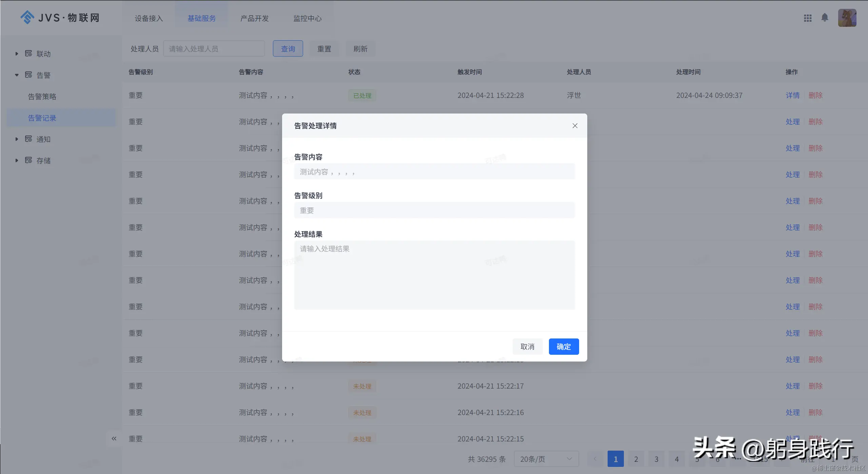This screenshot has width=868, height=474.
Task: Collapse sidebar with double-chevron icon
Action: tap(114, 438)
